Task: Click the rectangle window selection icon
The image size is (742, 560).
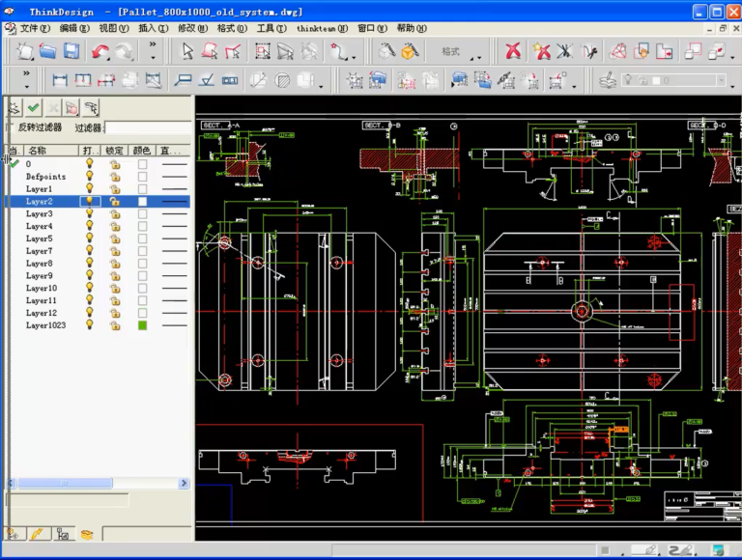Action: pos(262,51)
